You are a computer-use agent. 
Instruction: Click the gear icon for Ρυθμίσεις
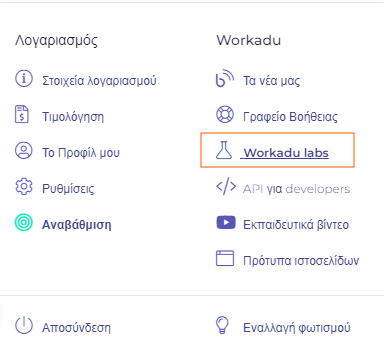[24, 186]
